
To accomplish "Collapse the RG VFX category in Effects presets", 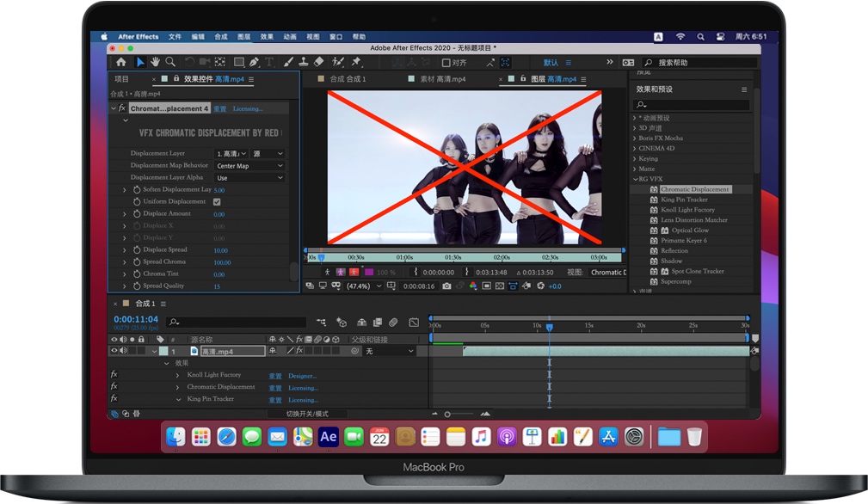I will (635, 179).
